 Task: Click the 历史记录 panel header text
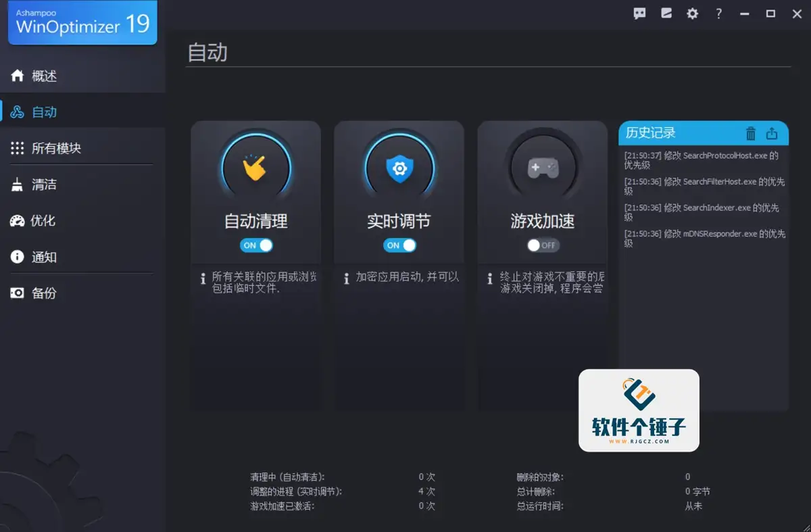650,133
